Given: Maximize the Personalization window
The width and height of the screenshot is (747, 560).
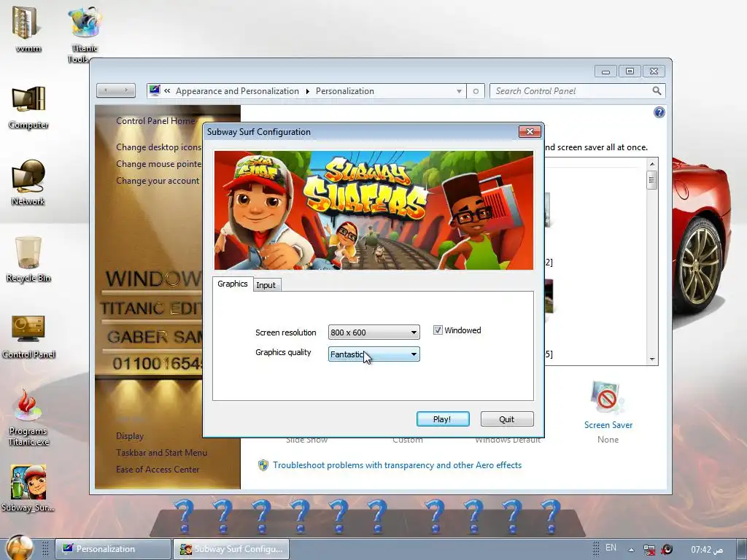Looking at the screenshot, I should coord(630,71).
